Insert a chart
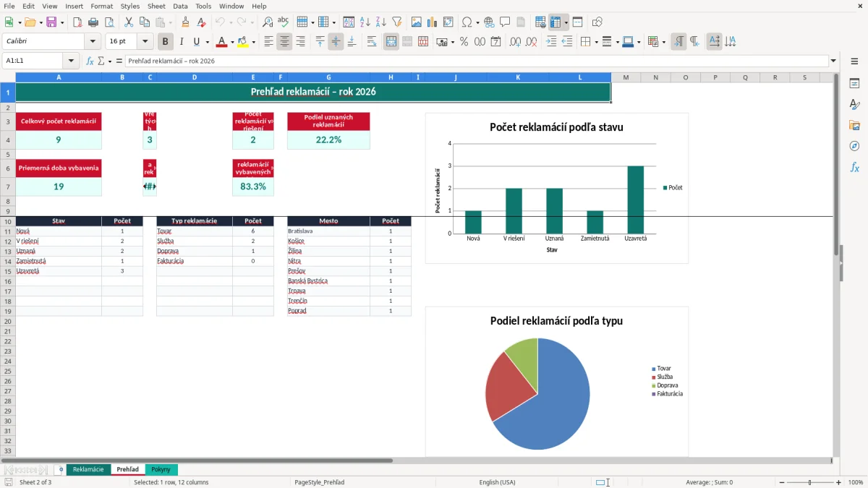Image resolution: width=868 pixels, height=488 pixels. (433, 22)
